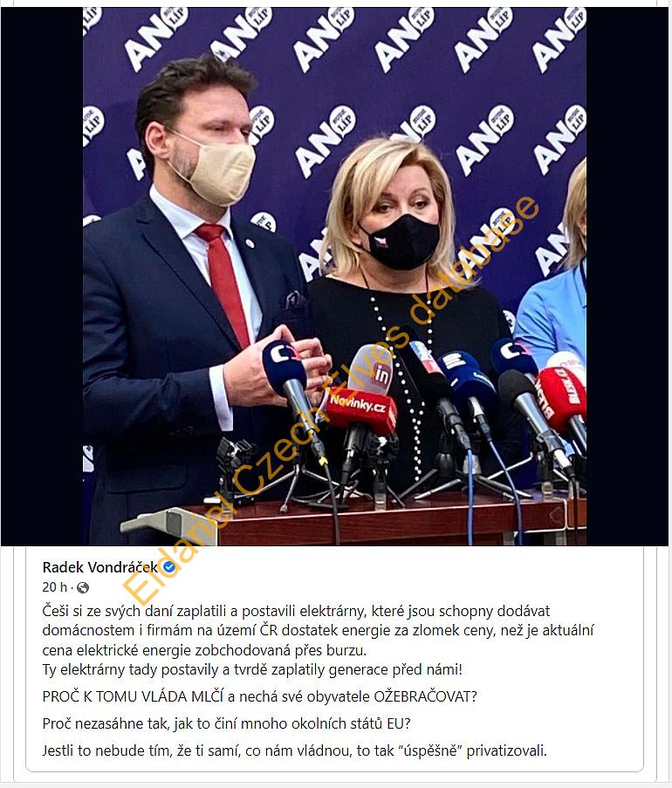
Task: Click final line "Jestli to nebude tím"
Action: tap(294, 750)
